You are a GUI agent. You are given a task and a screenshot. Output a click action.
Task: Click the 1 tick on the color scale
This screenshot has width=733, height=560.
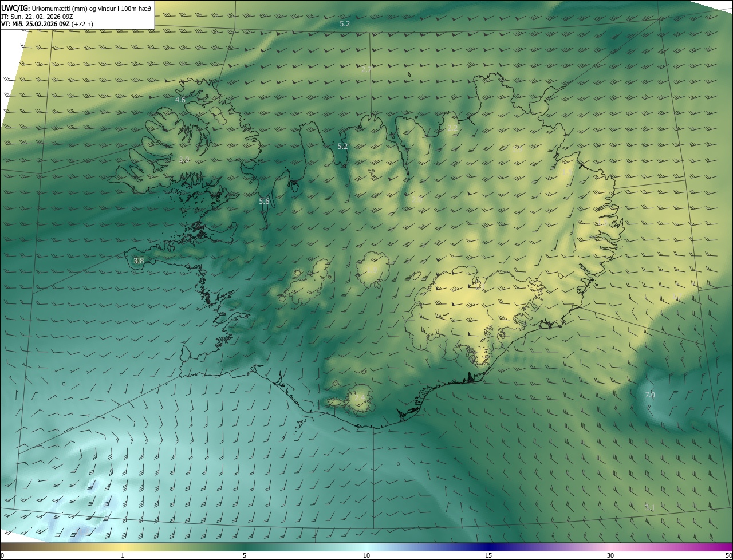pos(123,555)
